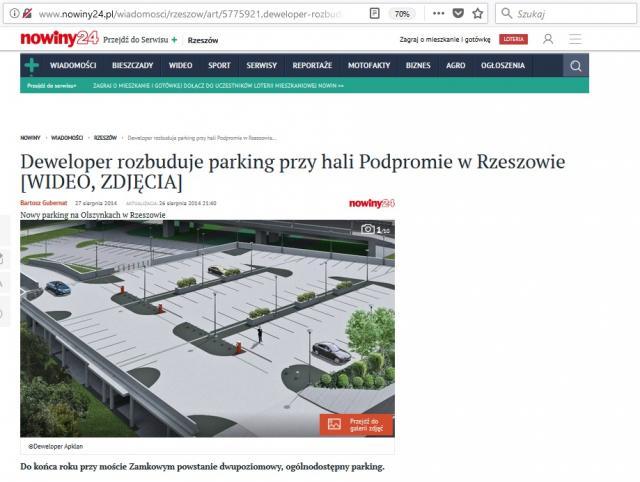This screenshot has height=482, width=640.
Task: Click the Firefox bookmark star icon
Action: click(x=478, y=14)
